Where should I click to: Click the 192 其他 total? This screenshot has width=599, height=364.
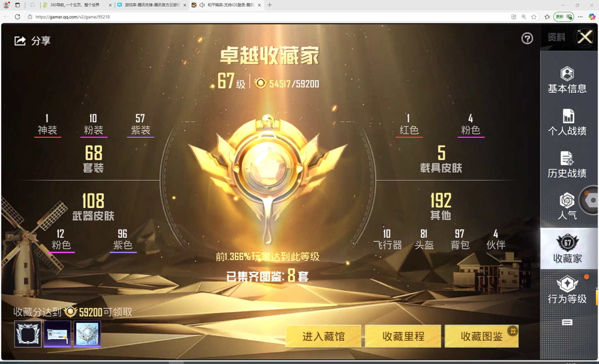click(x=441, y=206)
